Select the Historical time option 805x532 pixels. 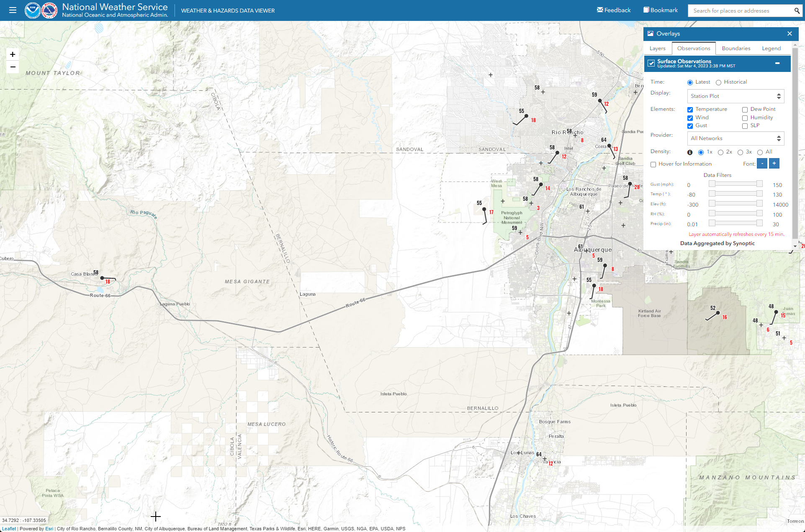point(718,82)
